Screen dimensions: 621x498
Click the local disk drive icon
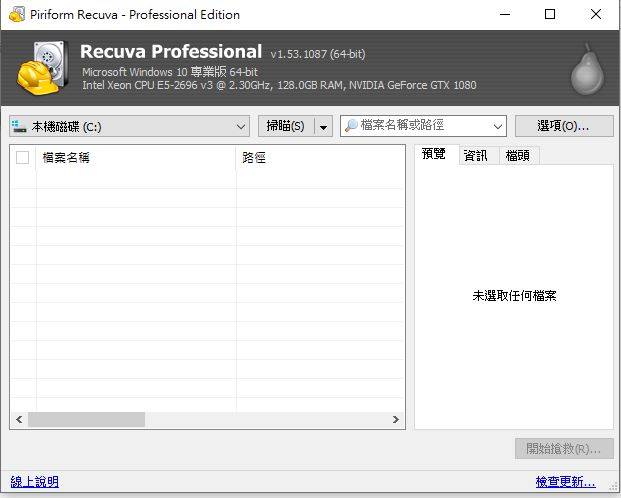click(x=19, y=126)
